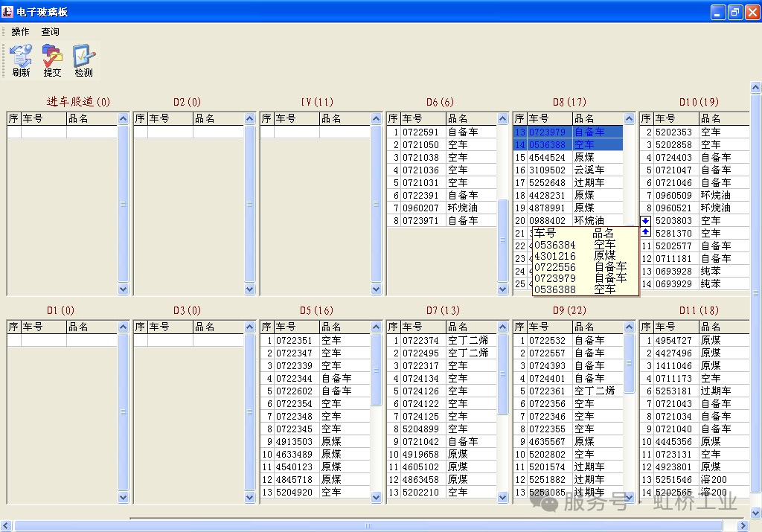762x532 pixels.
Task: Click blue up-arrow icon in D10 table
Action: tap(645, 232)
